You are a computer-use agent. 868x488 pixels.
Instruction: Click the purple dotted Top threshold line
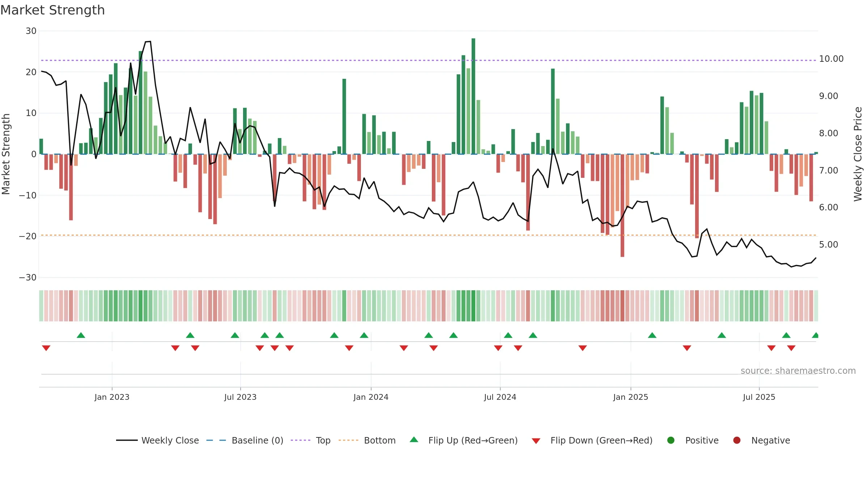click(429, 60)
